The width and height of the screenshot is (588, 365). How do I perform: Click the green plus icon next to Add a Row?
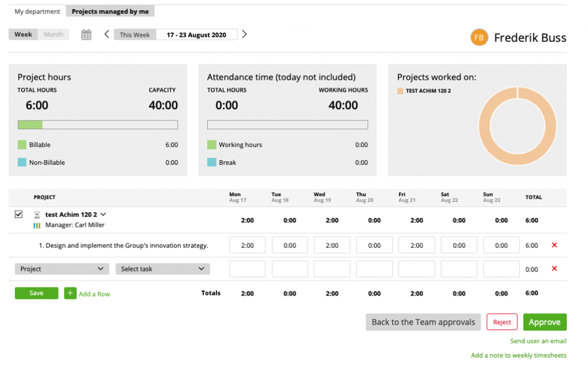[x=69, y=293]
